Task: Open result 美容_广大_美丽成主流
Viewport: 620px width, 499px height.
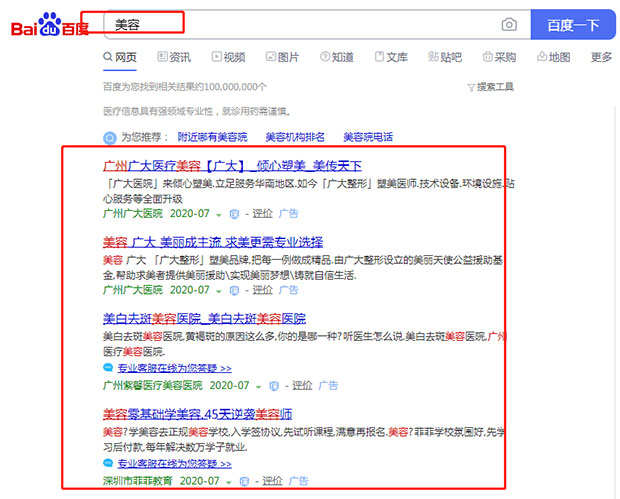Action: click(x=213, y=242)
